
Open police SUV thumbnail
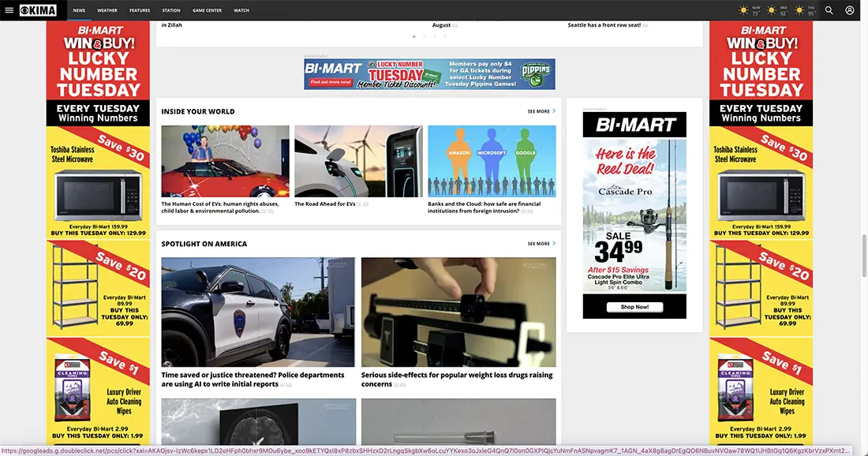point(258,312)
